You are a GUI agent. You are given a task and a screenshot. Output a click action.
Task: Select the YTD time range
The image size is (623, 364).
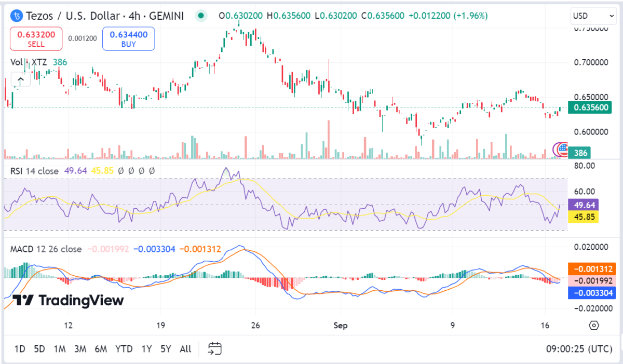[124, 349]
